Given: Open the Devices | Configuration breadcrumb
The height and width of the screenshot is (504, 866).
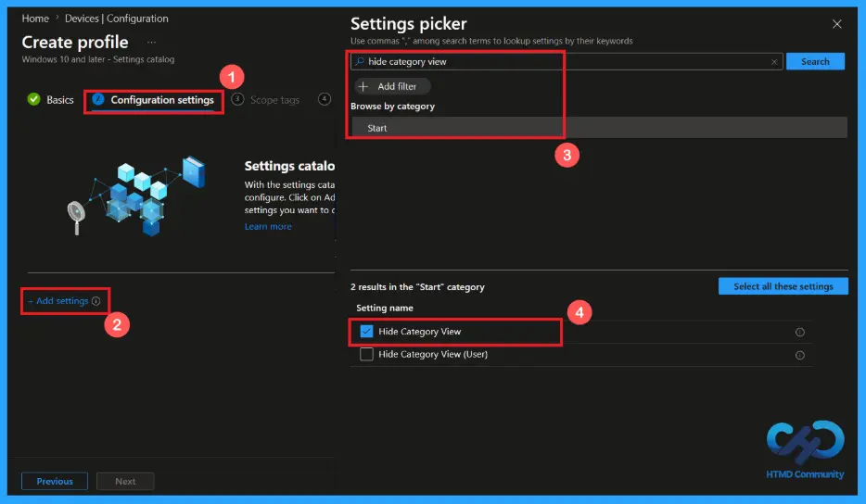Looking at the screenshot, I should [x=117, y=19].
